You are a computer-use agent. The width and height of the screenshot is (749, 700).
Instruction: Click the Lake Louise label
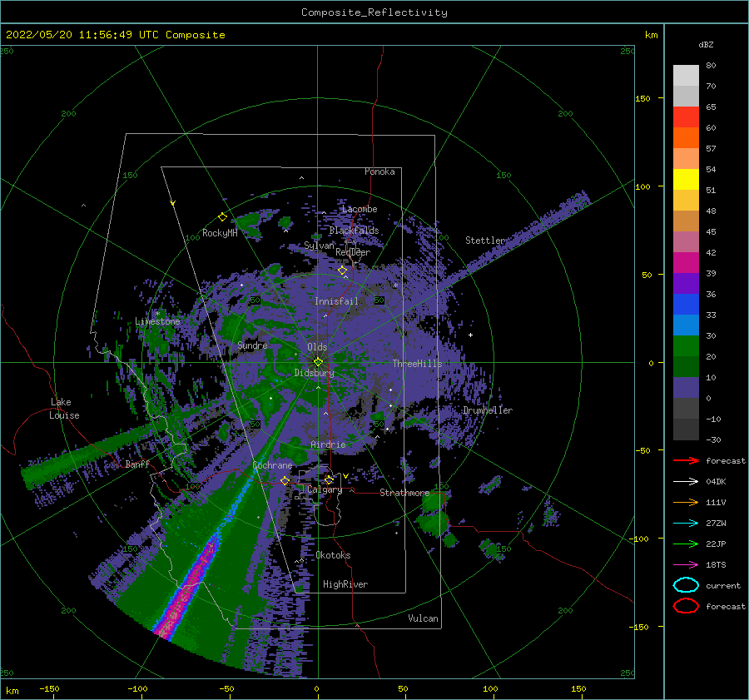(x=64, y=409)
